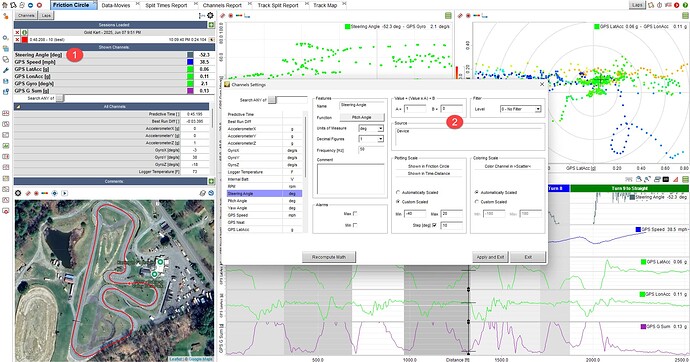Select RPM in the dialog channel list

(x=264, y=186)
